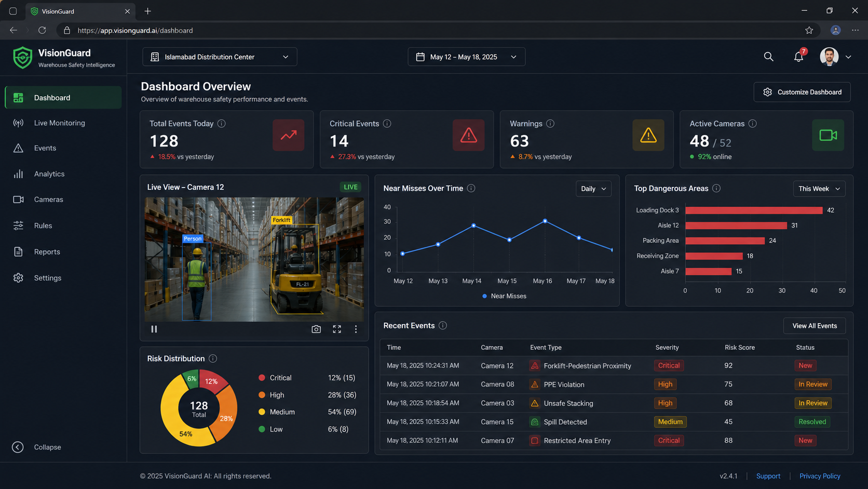Collapse the sidebar
The image size is (868, 489).
click(x=37, y=447)
